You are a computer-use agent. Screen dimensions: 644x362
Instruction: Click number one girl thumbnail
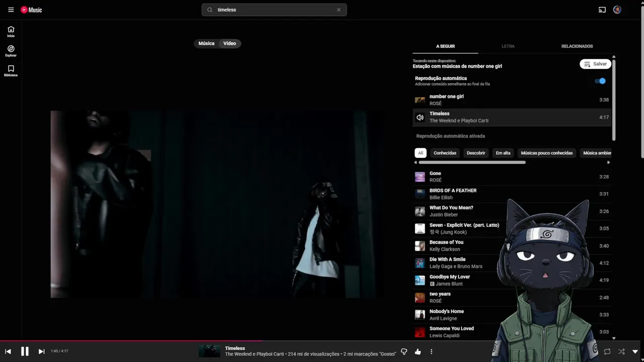click(x=420, y=100)
